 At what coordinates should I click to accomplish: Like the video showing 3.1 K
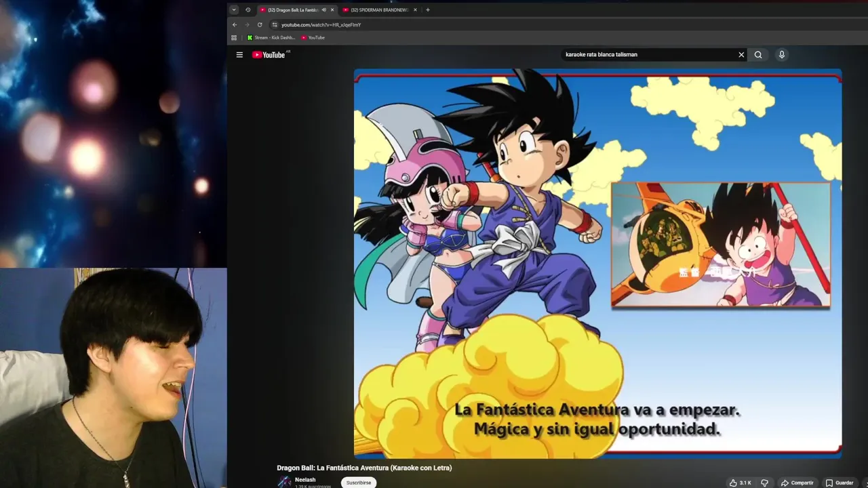740,483
